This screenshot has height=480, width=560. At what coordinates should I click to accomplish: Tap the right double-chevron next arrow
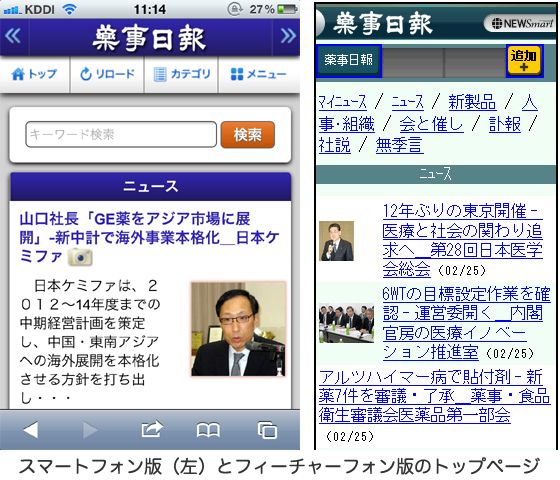pos(288,36)
